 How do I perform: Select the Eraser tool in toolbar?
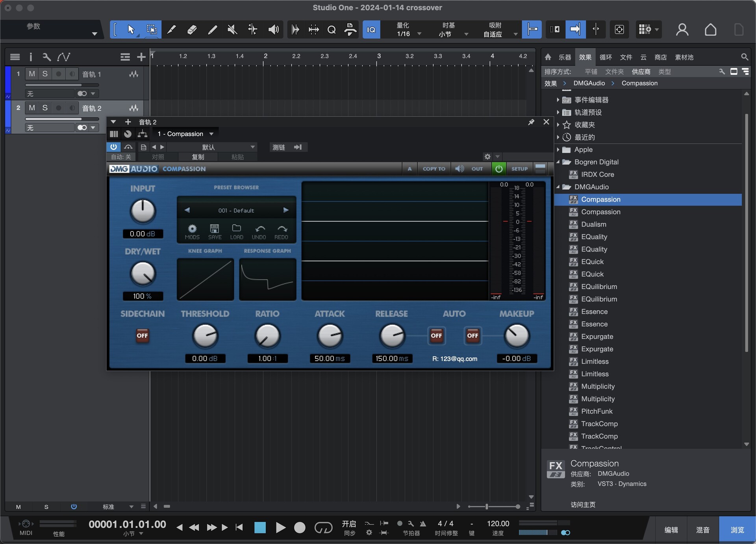(192, 30)
